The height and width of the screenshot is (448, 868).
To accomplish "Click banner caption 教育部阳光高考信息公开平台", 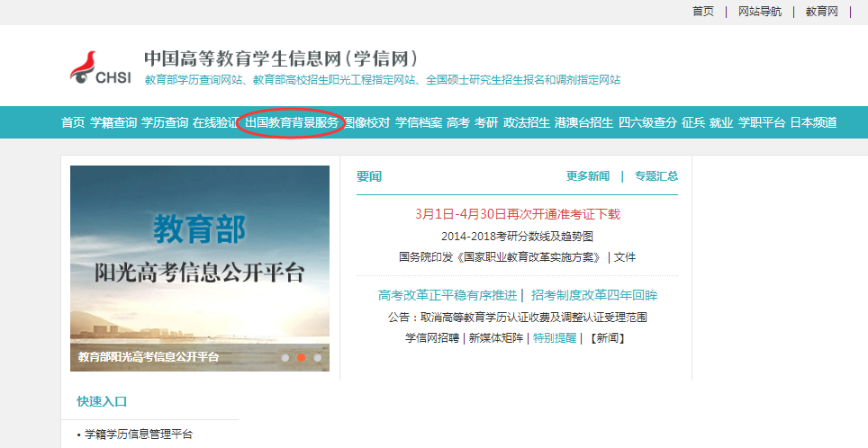I will coord(149,357).
